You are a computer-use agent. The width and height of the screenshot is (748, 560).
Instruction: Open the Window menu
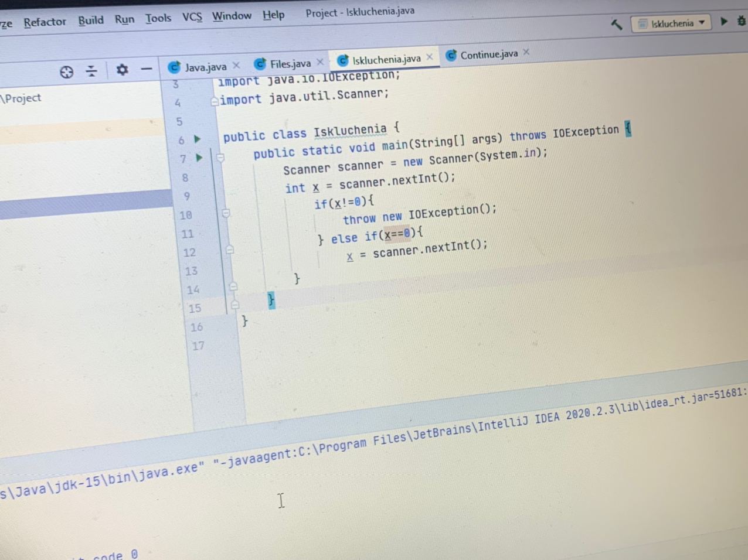point(232,16)
